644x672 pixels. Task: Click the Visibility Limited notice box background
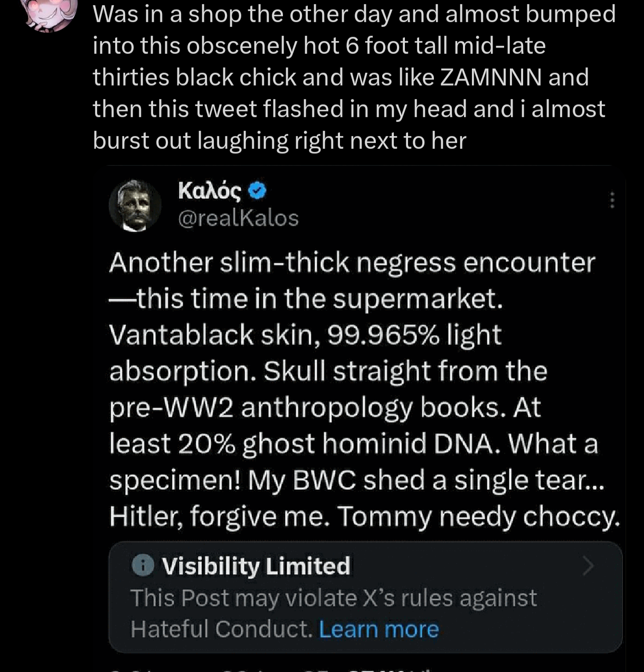(365, 597)
